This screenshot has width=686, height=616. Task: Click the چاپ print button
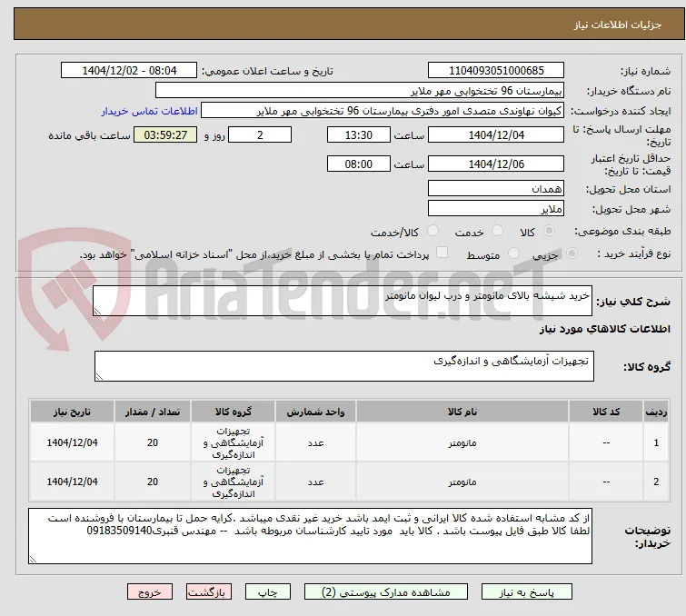tap(268, 592)
